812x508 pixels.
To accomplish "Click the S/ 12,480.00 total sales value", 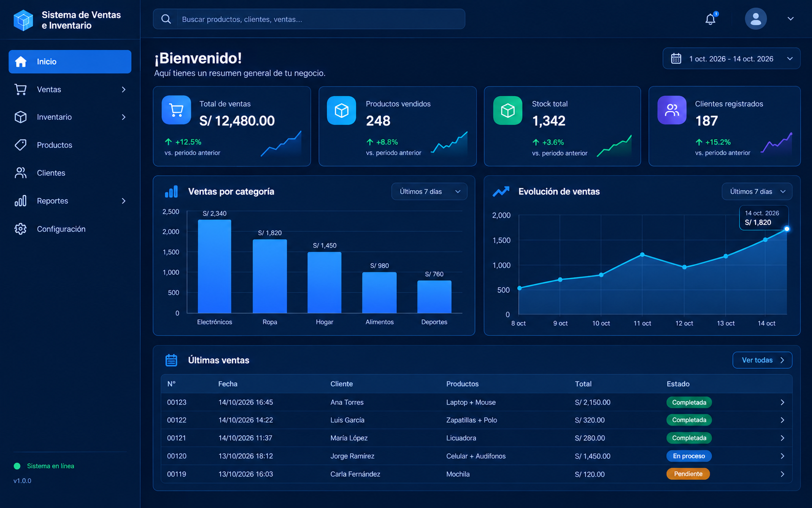I will pyautogui.click(x=237, y=121).
